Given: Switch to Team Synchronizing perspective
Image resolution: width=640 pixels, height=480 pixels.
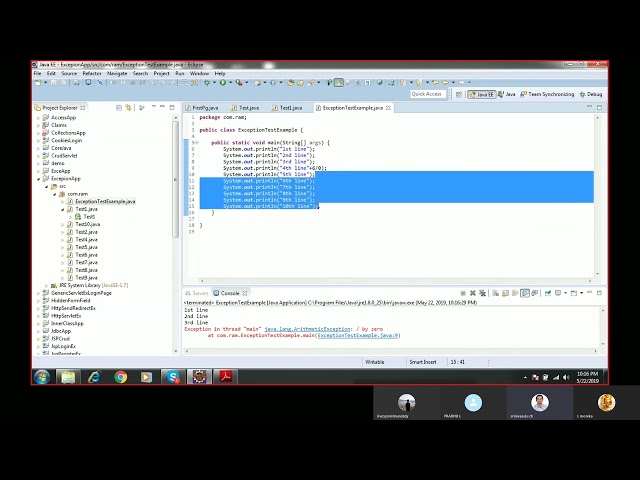Looking at the screenshot, I should tap(547, 94).
